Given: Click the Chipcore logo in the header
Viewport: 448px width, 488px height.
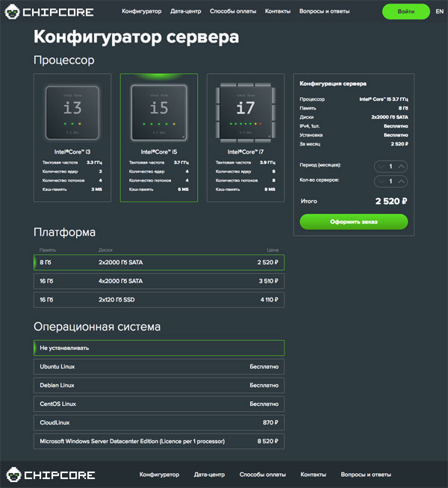Looking at the screenshot, I should 49,12.
